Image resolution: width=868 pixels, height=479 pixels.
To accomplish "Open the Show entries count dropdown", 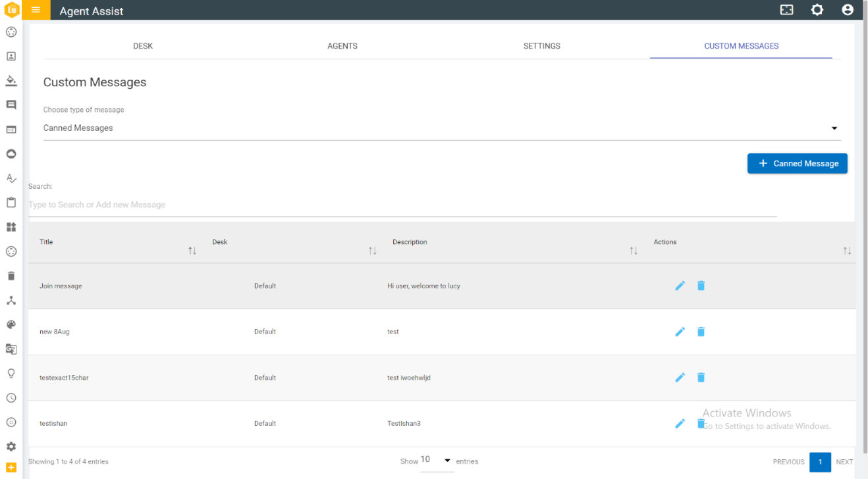I will (x=436, y=461).
